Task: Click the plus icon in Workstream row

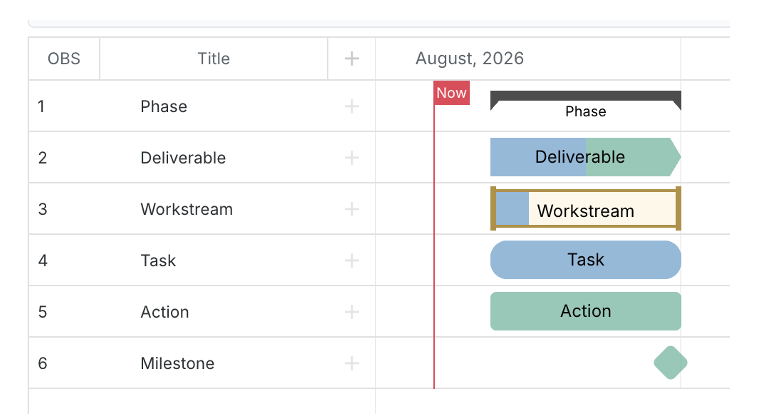Action: (352, 209)
